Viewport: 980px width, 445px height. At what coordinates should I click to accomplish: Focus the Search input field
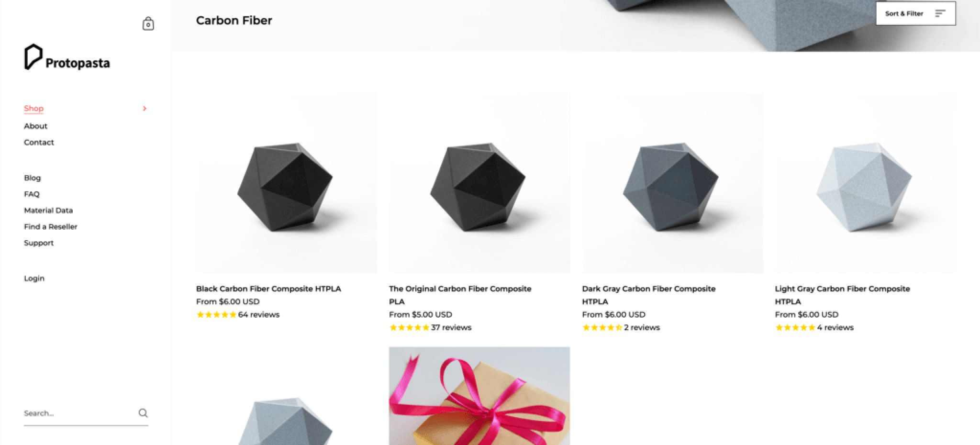click(79, 413)
